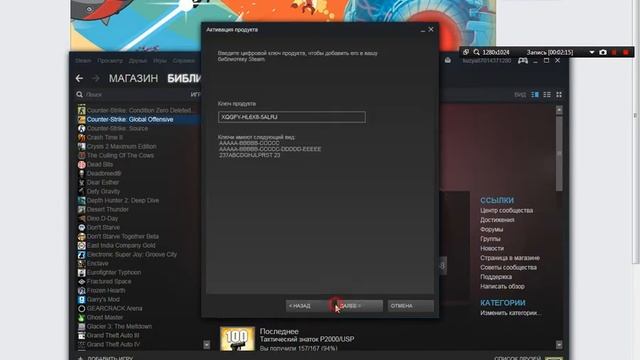Click the Don't Starve game icon
The image size is (640, 360).
82,227
